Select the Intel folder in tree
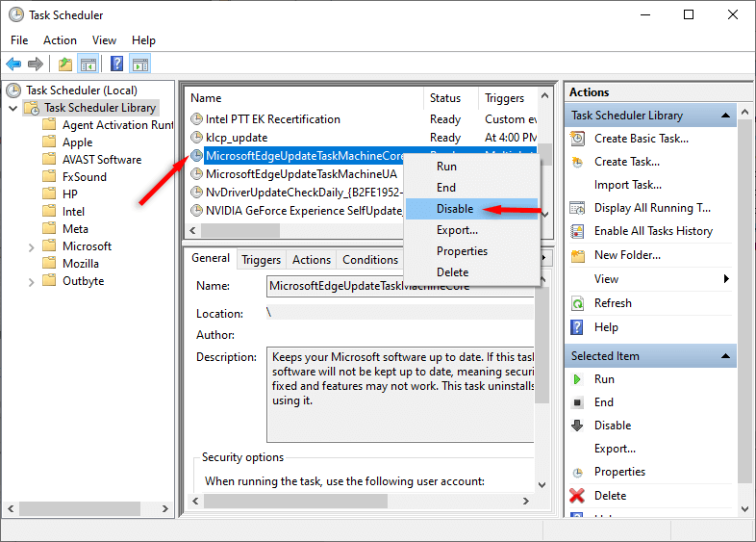756x542 pixels. click(x=73, y=212)
